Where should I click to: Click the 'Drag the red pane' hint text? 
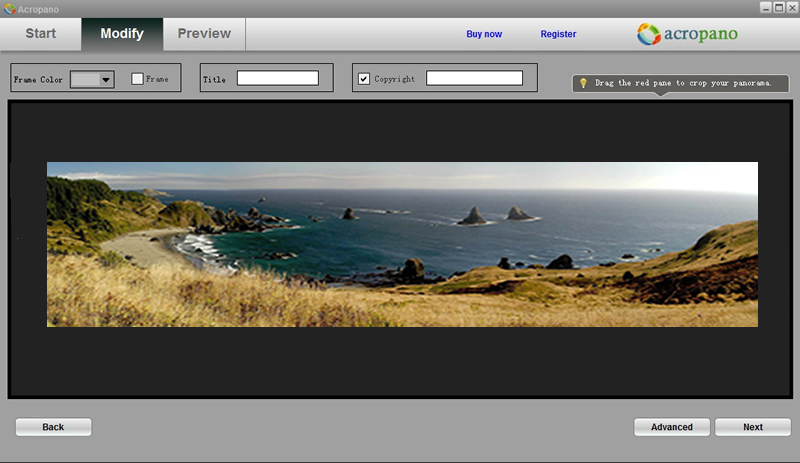tap(683, 83)
